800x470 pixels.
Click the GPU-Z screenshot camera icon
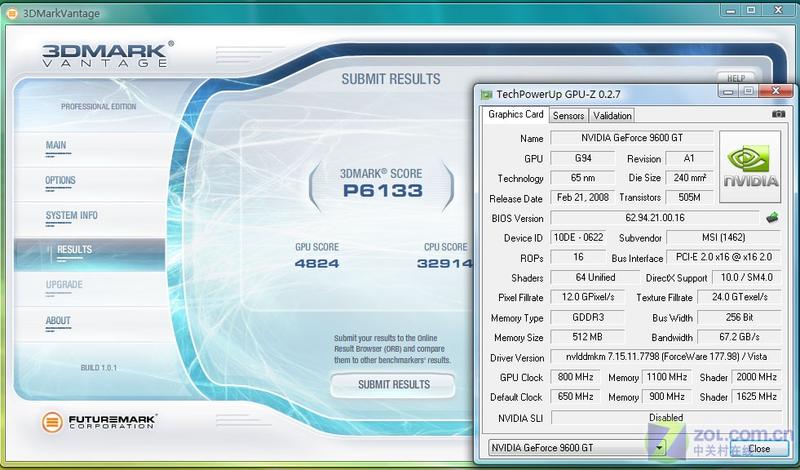pyautogui.click(x=778, y=114)
